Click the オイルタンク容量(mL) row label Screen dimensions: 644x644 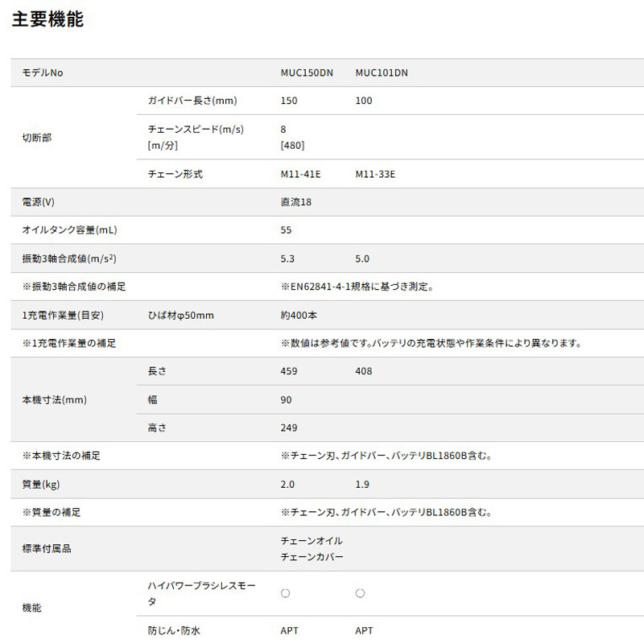click(x=69, y=230)
